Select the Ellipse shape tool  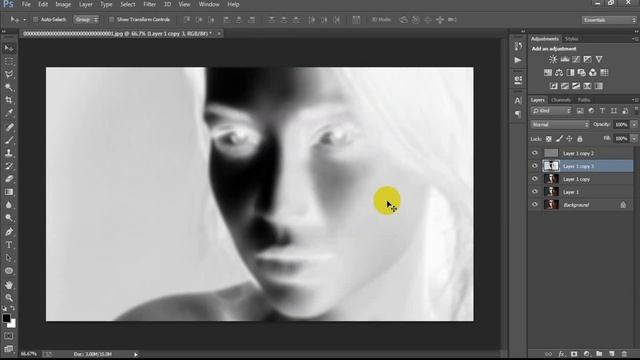coord(9,271)
